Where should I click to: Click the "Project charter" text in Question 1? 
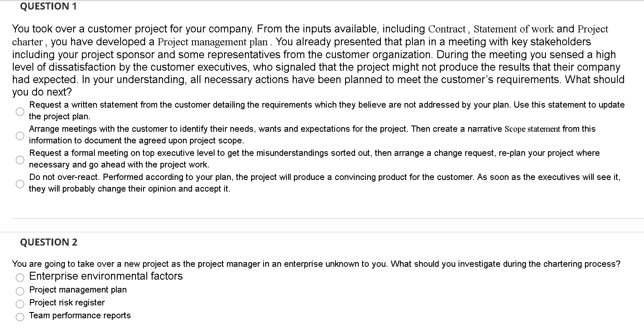tap(27, 42)
